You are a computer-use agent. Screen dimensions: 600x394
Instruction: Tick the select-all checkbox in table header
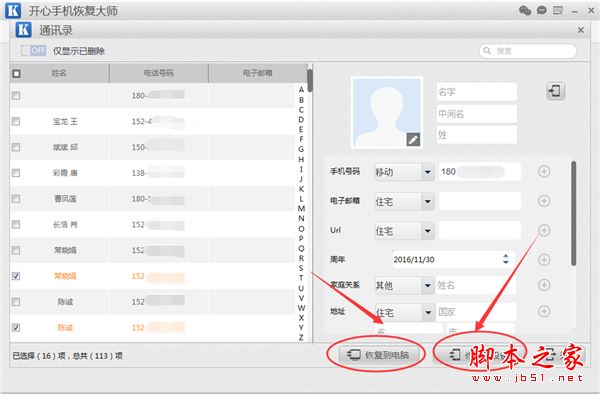point(16,73)
